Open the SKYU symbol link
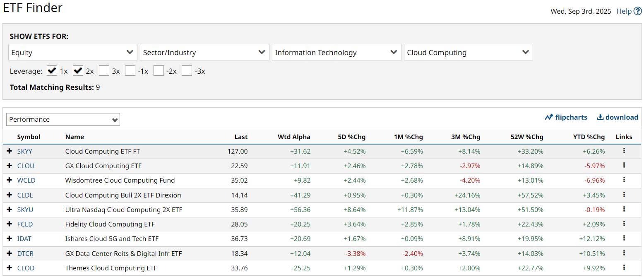644x277 pixels. point(25,210)
